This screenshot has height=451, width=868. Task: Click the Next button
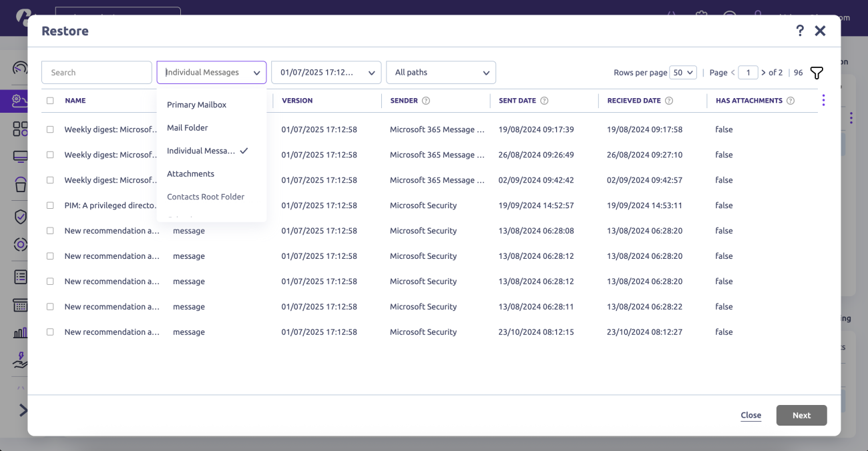801,415
